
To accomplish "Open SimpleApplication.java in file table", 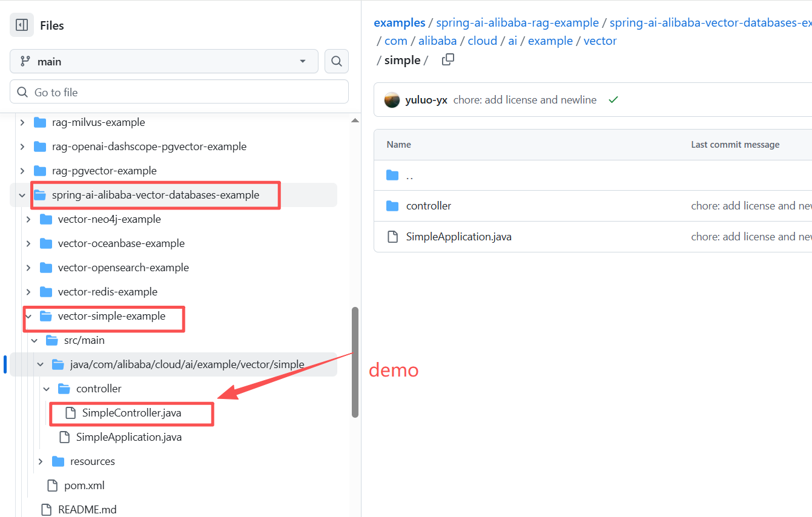I will click(459, 237).
